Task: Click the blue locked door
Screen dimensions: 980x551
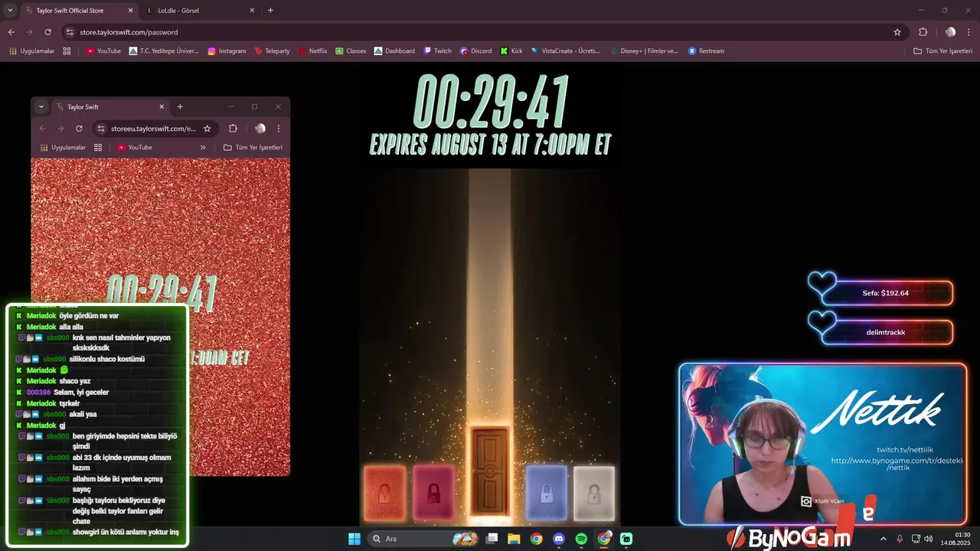Action: (547, 493)
